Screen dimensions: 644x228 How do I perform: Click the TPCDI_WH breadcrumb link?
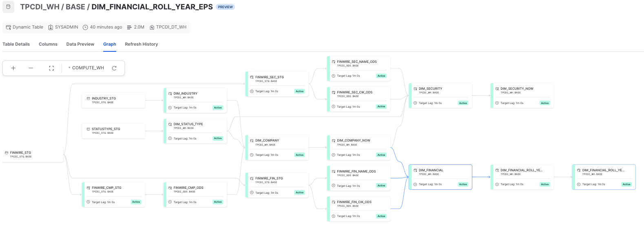click(x=40, y=7)
